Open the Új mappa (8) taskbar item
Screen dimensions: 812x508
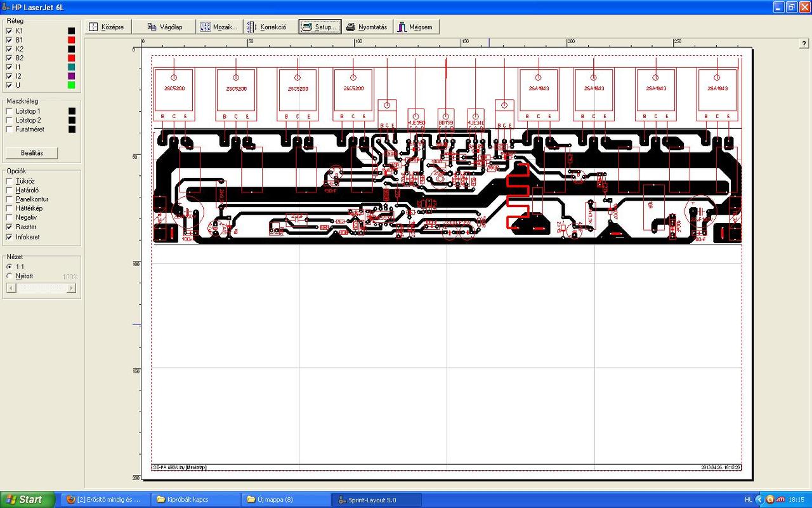(287, 500)
